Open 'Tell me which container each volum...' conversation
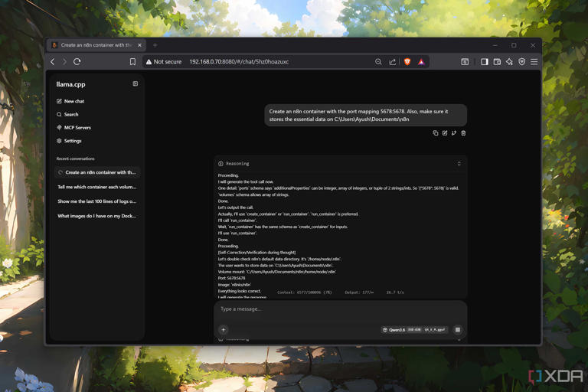Viewport: 588px width, 392px height. (x=97, y=187)
